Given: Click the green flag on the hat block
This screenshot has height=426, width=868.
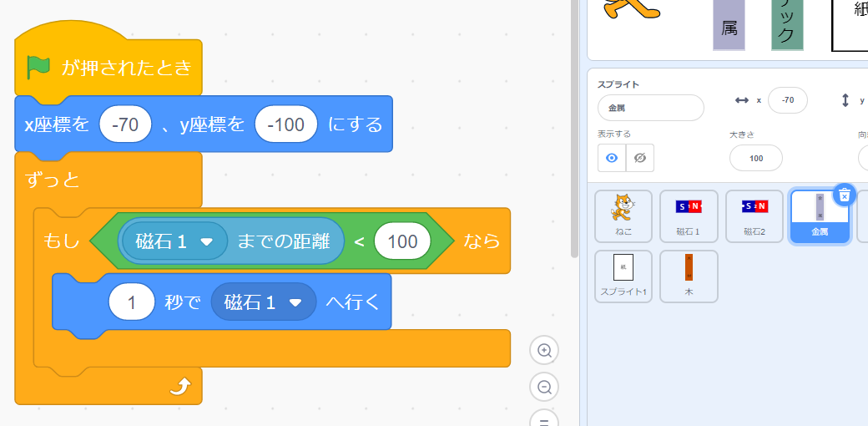Looking at the screenshot, I should coord(38,67).
